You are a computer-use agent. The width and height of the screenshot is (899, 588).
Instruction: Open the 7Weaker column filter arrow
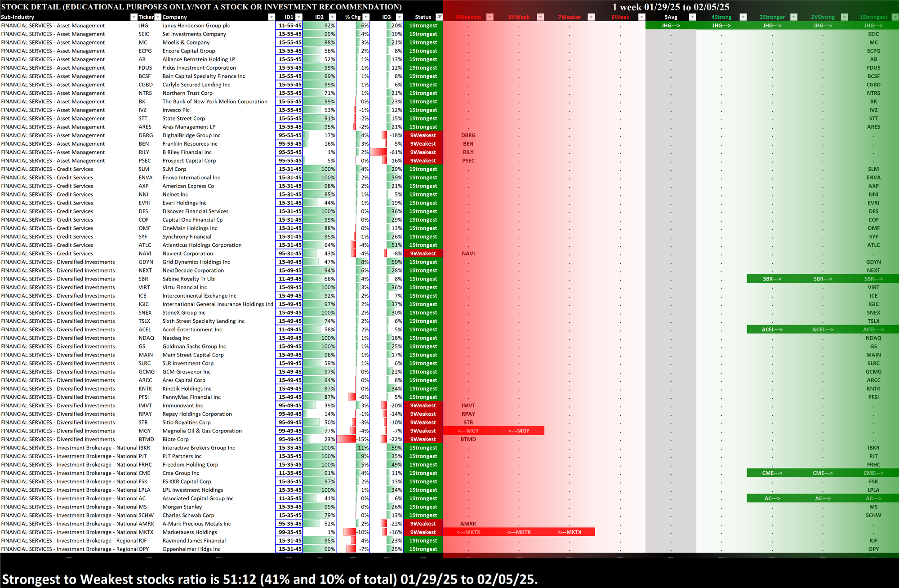click(591, 17)
